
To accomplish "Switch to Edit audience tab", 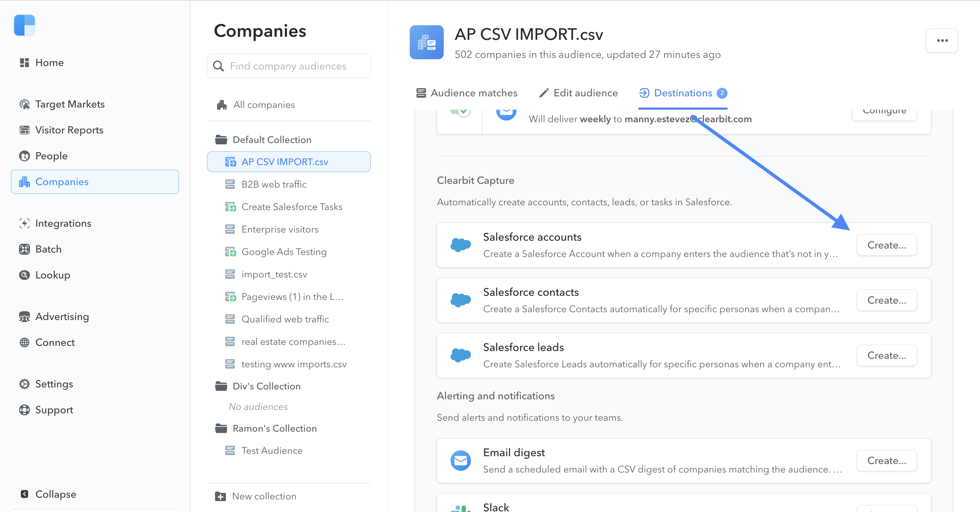I will coord(578,93).
